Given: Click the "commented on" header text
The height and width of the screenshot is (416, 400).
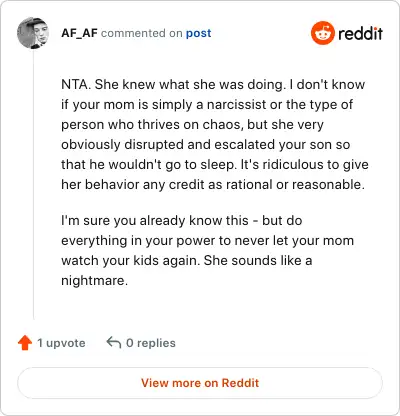Looking at the screenshot, I should click(142, 33).
